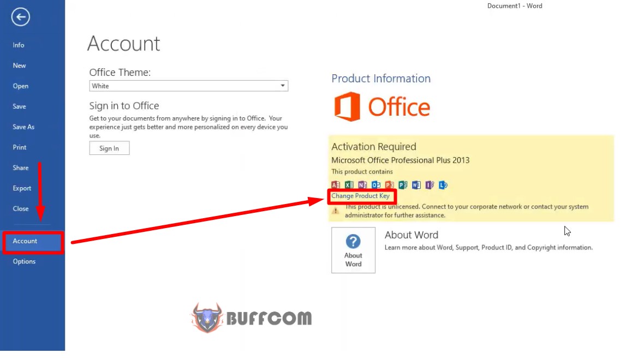
Task: Choose Open from the sidebar
Action: (x=21, y=86)
